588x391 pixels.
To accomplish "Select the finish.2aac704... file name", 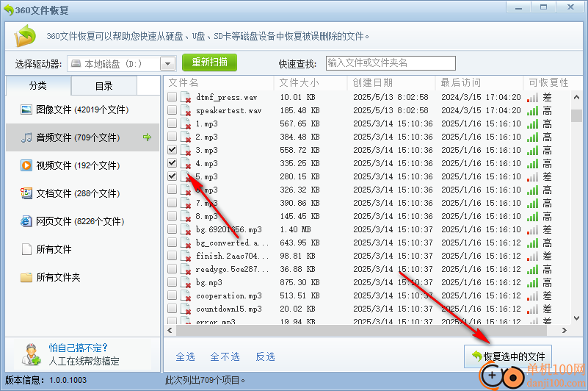I will pyautogui.click(x=233, y=256).
